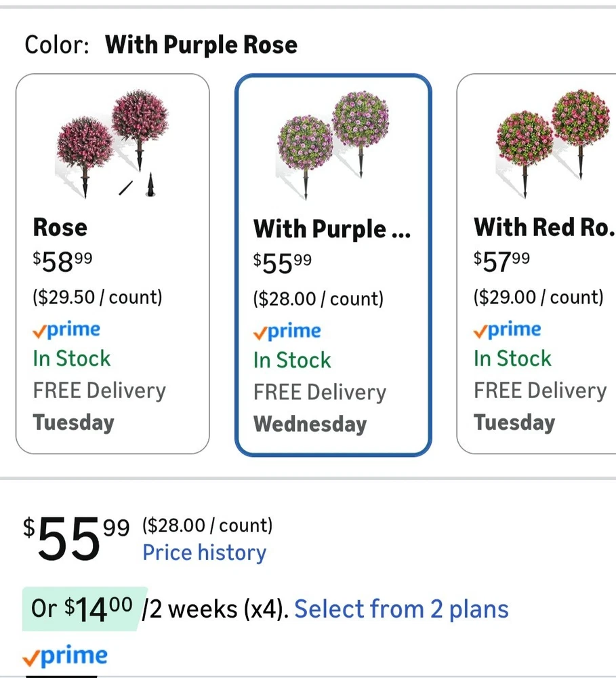Click the large Prime badge below price
This screenshot has width=616, height=678.
coord(65,656)
